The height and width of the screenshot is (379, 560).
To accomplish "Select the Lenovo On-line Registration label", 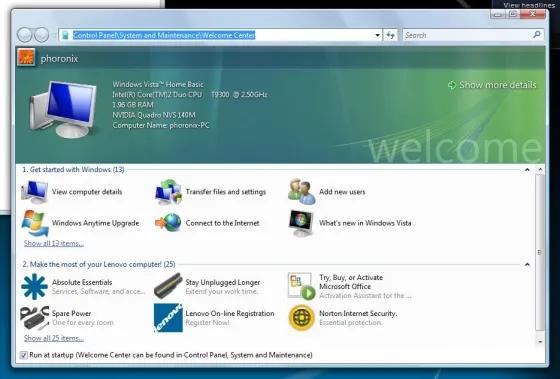I will (230, 313).
